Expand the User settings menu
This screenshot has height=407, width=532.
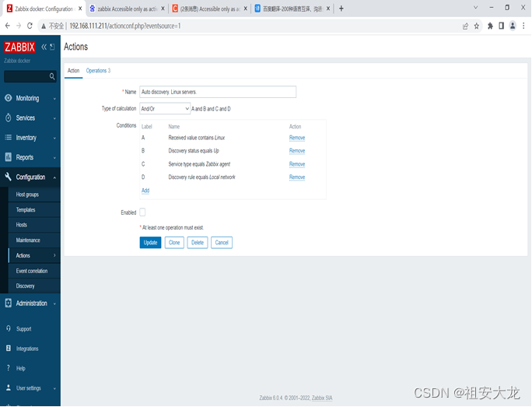[x=54, y=388]
